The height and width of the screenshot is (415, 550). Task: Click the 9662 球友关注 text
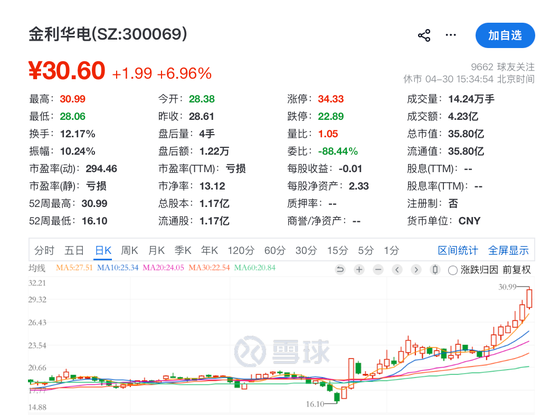503,67
